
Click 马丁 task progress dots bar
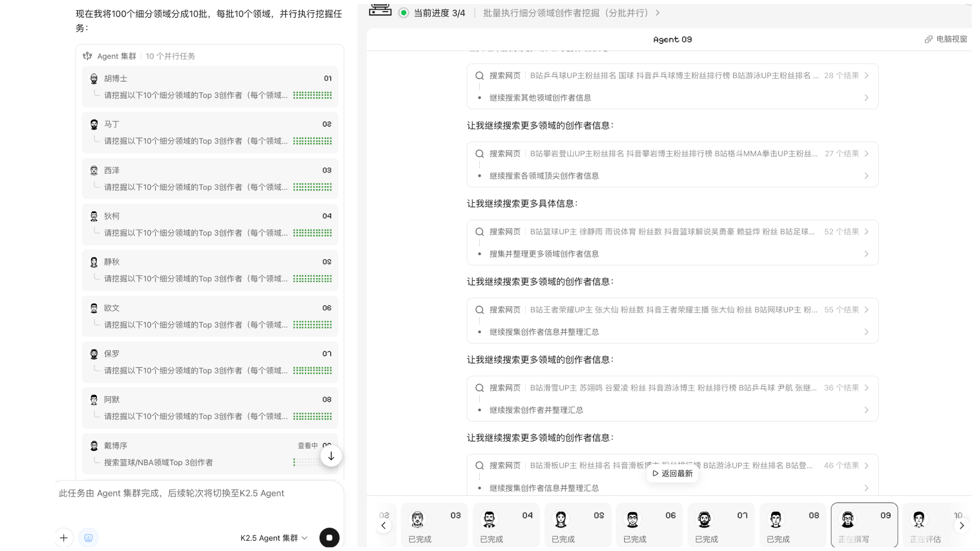tap(312, 141)
